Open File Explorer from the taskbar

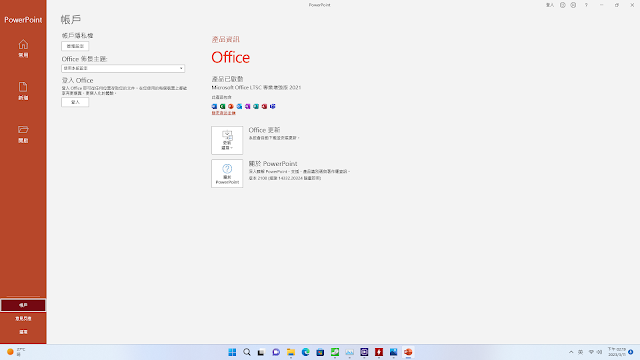291,352
